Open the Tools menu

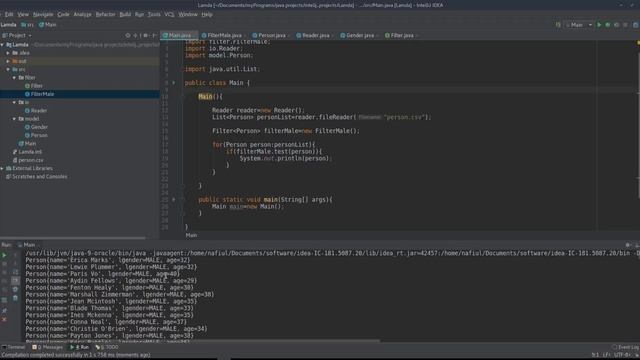coord(154,14)
